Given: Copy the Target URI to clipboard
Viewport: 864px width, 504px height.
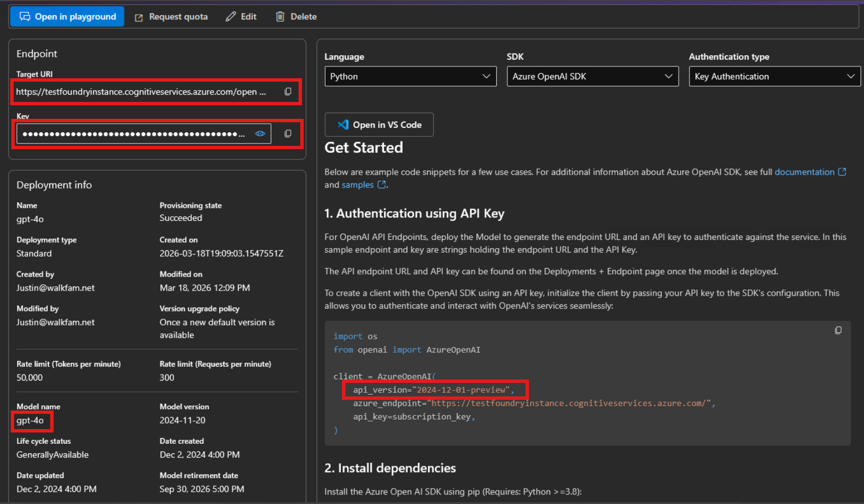Looking at the screenshot, I should [x=288, y=92].
